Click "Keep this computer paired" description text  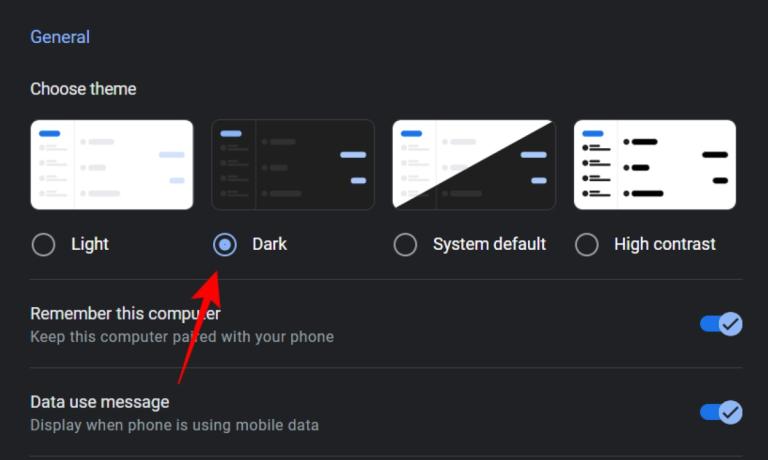pos(182,337)
